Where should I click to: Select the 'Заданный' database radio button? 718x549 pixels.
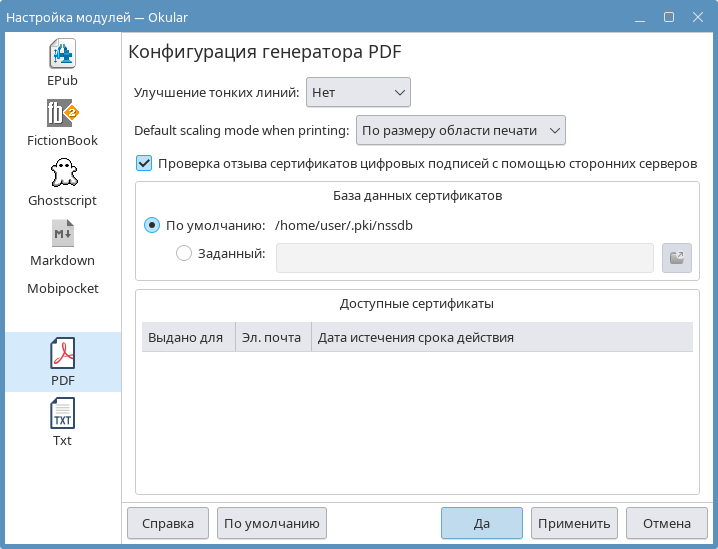(184, 254)
